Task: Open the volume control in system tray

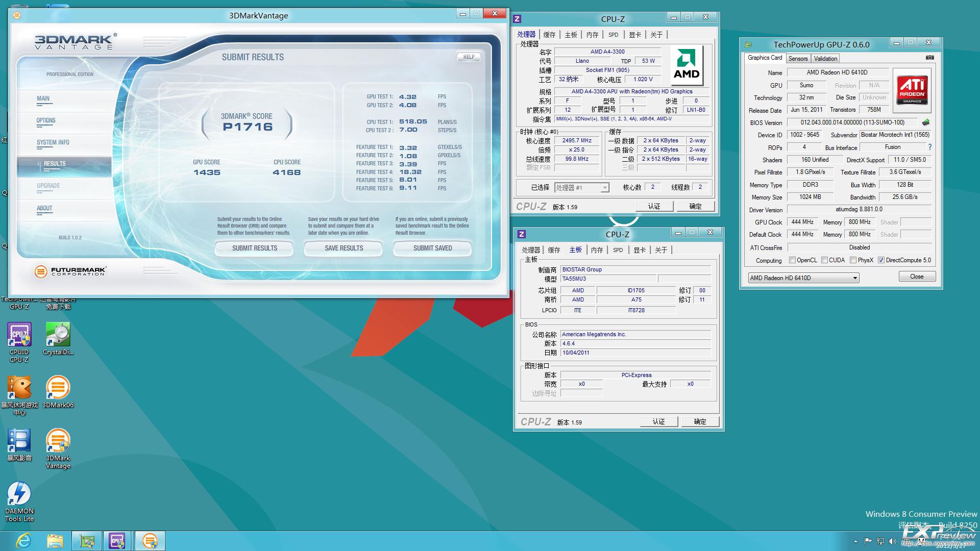Action: coord(892,541)
